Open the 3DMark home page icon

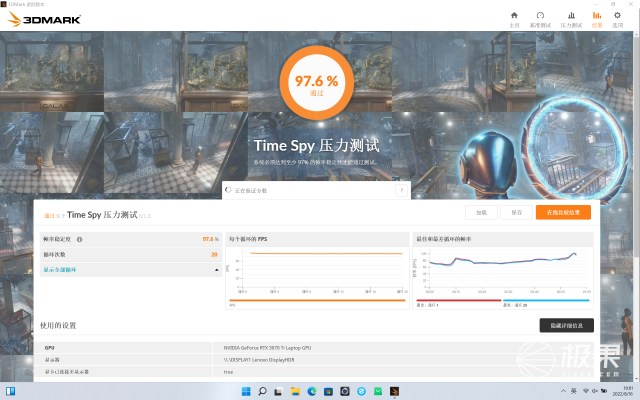point(514,16)
